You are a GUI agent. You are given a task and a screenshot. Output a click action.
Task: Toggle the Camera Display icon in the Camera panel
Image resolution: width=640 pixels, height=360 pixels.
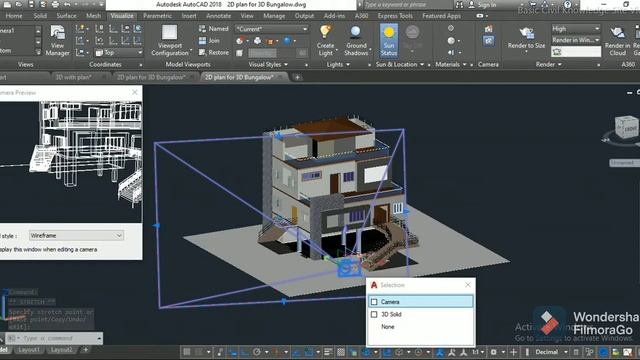tap(489, 40)
